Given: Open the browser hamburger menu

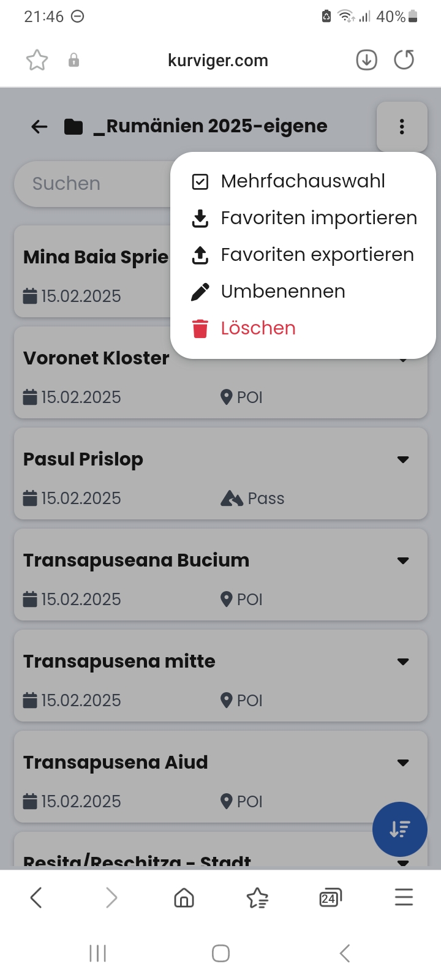Looking at the screenshot, I should [404, 898].
